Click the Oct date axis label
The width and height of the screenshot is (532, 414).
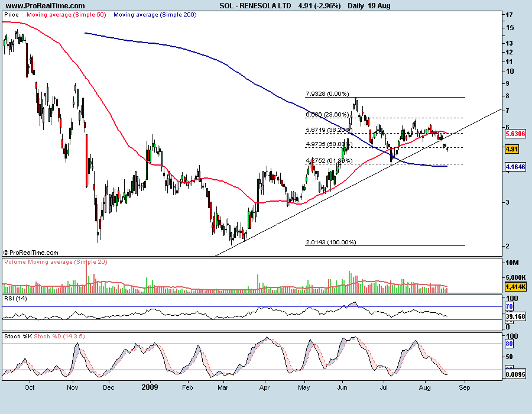pos(30,387)
